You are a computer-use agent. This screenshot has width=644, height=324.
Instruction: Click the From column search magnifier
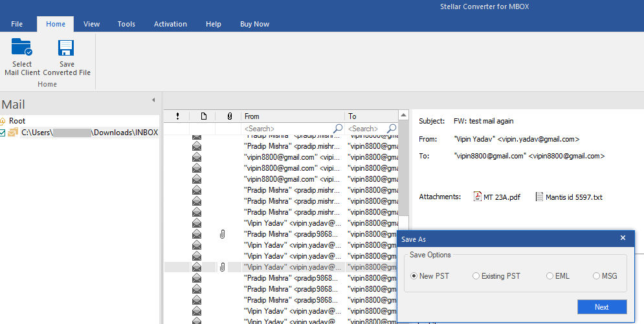[338, 128]
